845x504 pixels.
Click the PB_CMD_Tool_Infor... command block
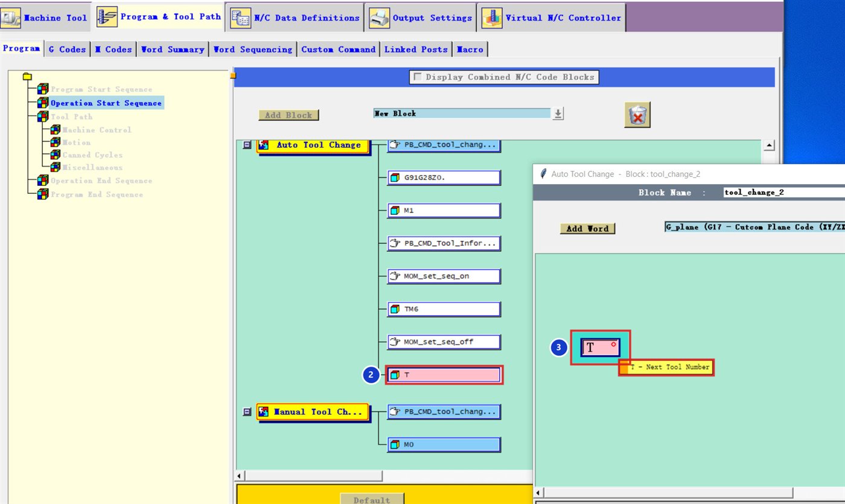pos(444,243)
